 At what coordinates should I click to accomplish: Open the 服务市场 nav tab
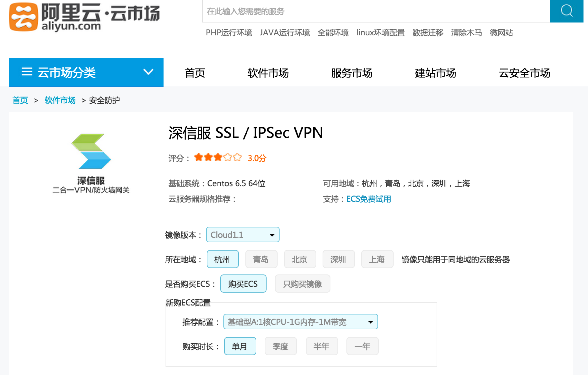pyautogui.click(x=352, y=73)
